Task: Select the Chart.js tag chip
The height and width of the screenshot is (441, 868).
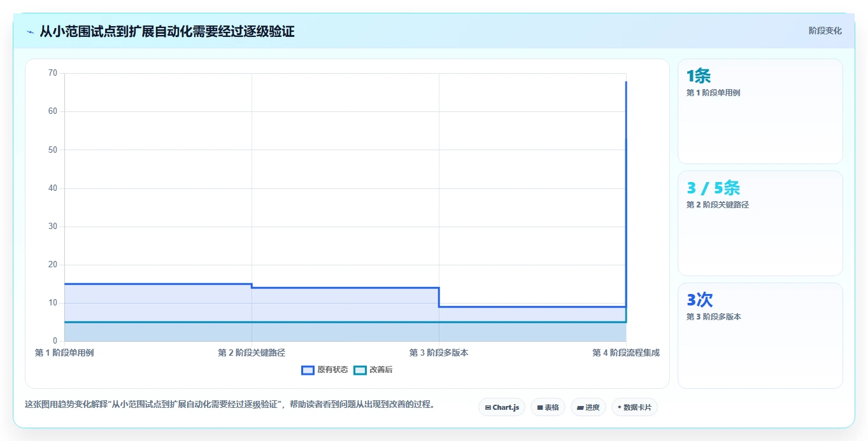Action: (502, 407)
